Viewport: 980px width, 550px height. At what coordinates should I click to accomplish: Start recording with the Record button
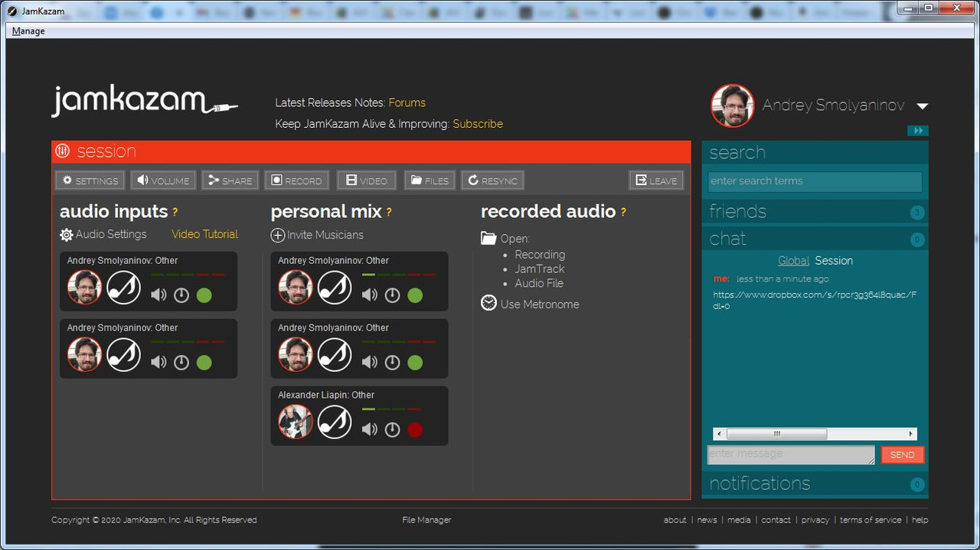pyautogui.click(x=297, y=181)
